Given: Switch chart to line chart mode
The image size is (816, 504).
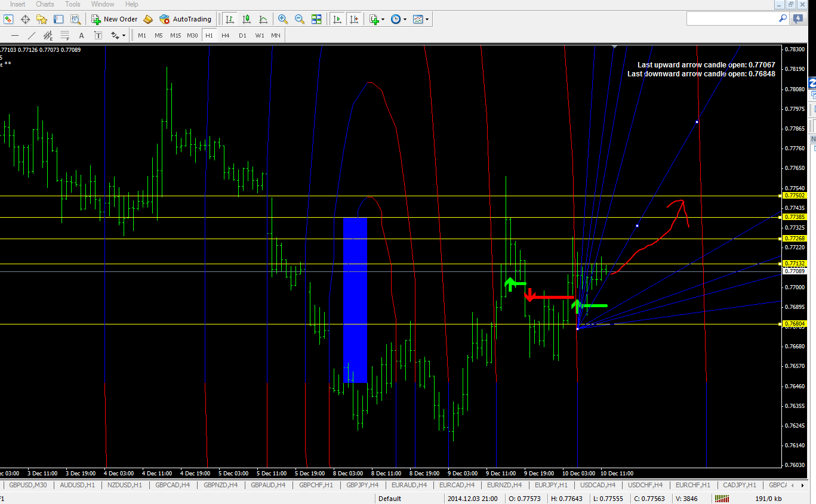Looking at the screenshot, I should 263,19.
